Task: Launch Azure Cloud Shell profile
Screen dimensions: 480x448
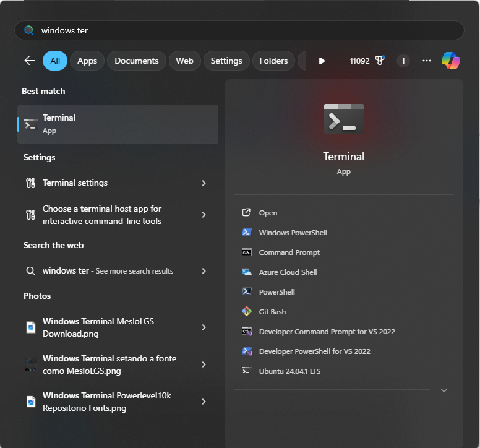Action: 344,272
